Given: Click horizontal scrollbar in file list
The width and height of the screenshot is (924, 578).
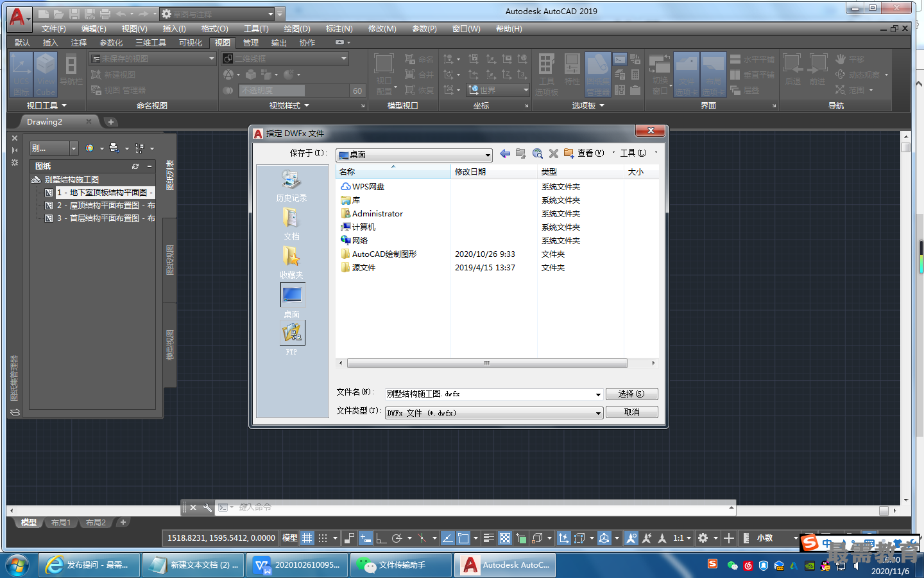Looking at the screenshot, I should pyautogui.click(x=487, y=363).
